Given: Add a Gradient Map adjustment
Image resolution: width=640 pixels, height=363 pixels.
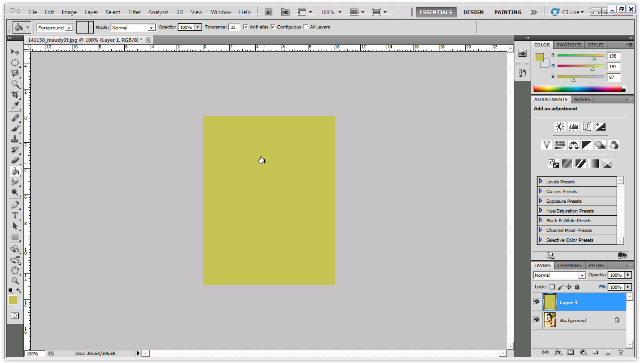Looking at the screenshot, I should tap(594, 164).
